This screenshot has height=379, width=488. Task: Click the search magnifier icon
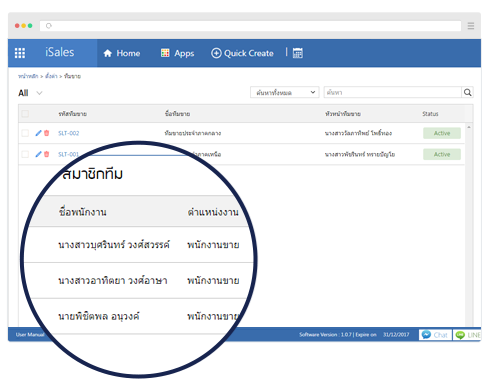pyautogui.click(x=468, y=92)
